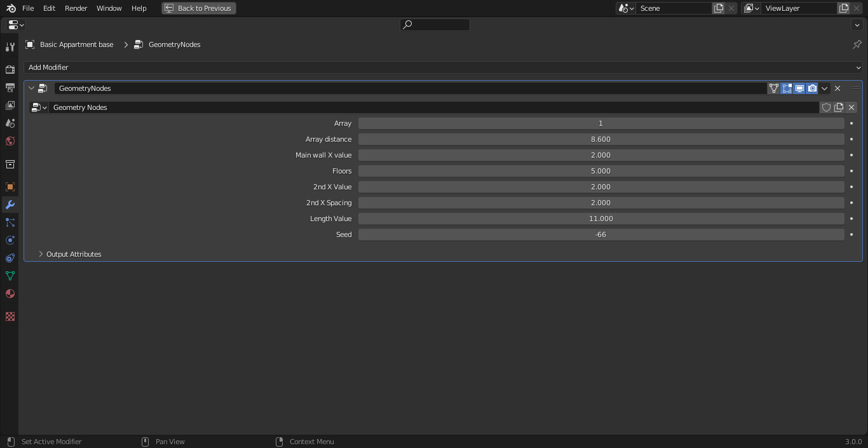Click the search field in the header

[435, 25]
